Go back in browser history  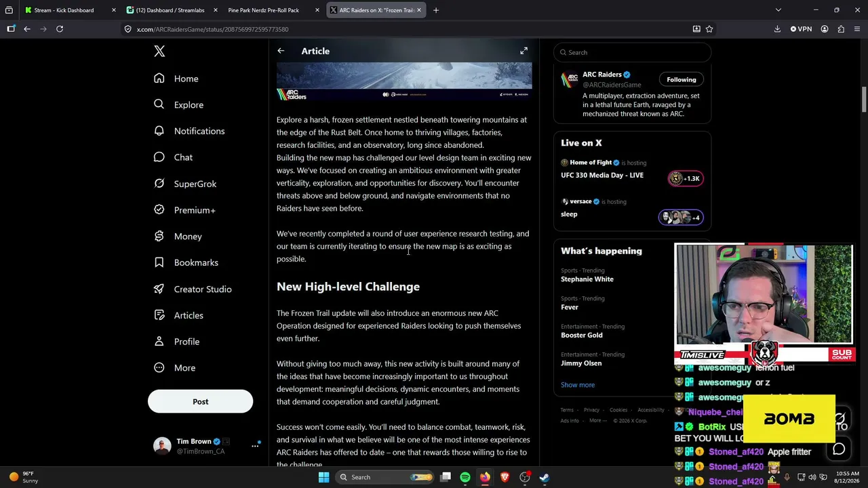[26, 29]
